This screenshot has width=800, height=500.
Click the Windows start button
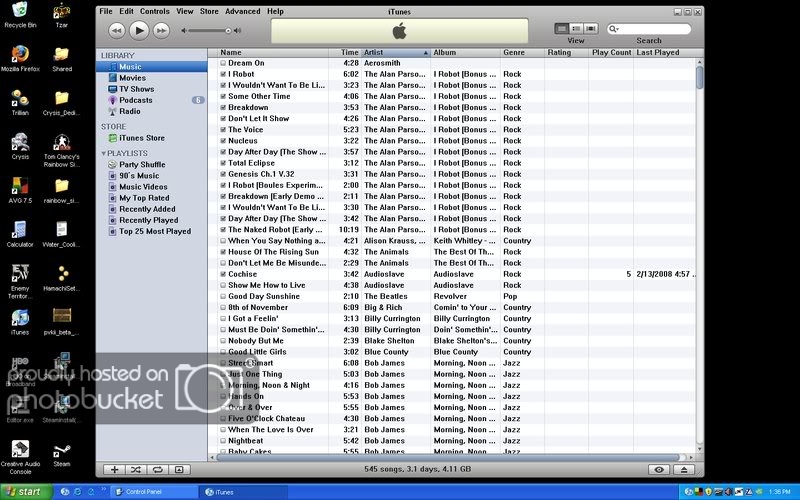26,492
